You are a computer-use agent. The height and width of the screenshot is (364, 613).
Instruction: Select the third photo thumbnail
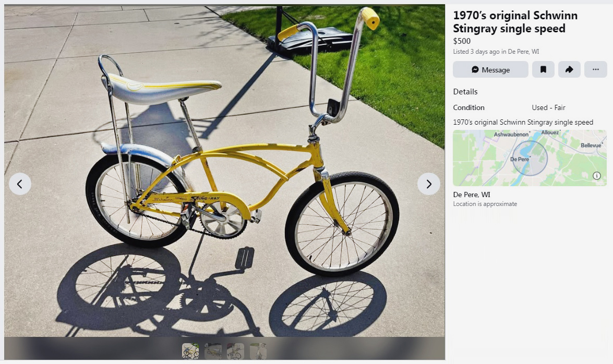coord(236,351)
